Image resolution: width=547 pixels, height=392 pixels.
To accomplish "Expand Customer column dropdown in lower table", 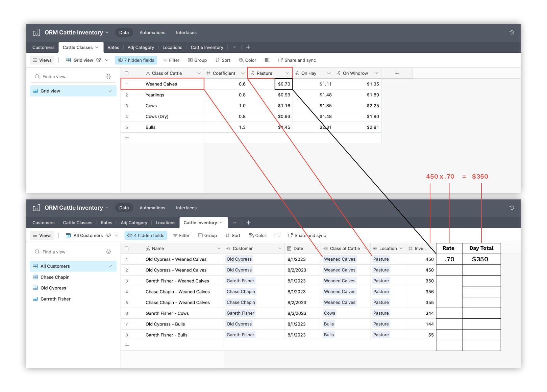I will click(x=280, y=249).
